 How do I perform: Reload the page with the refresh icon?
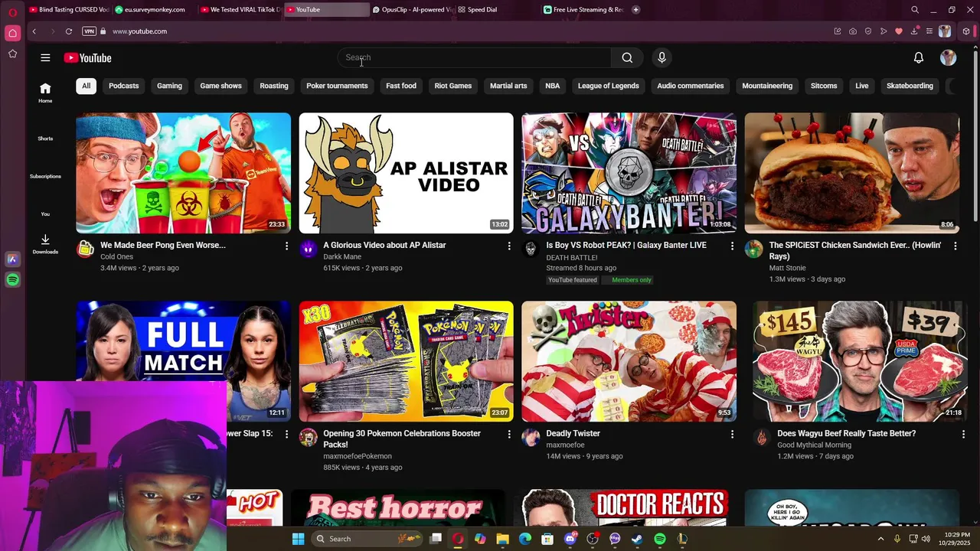point(69,31)
